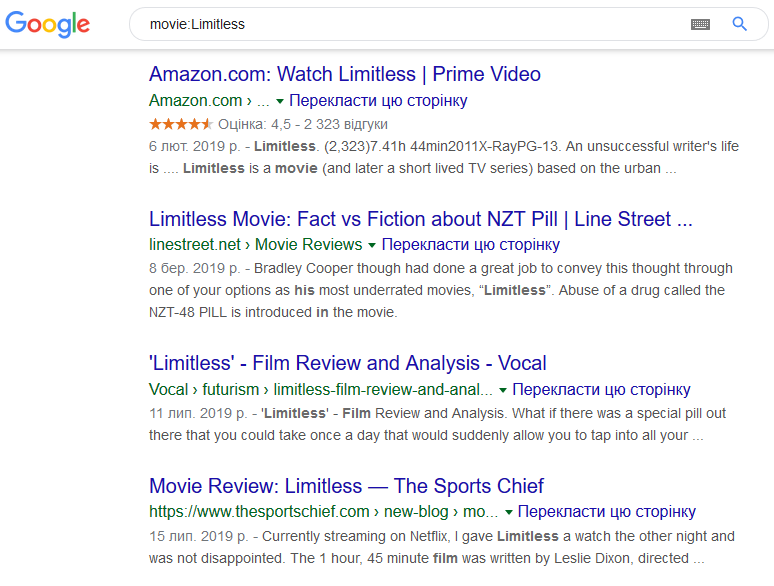The width and height of the screenshot is (774, 586).
Task: Translate the thesportschief.com result page
Action: 607,511
